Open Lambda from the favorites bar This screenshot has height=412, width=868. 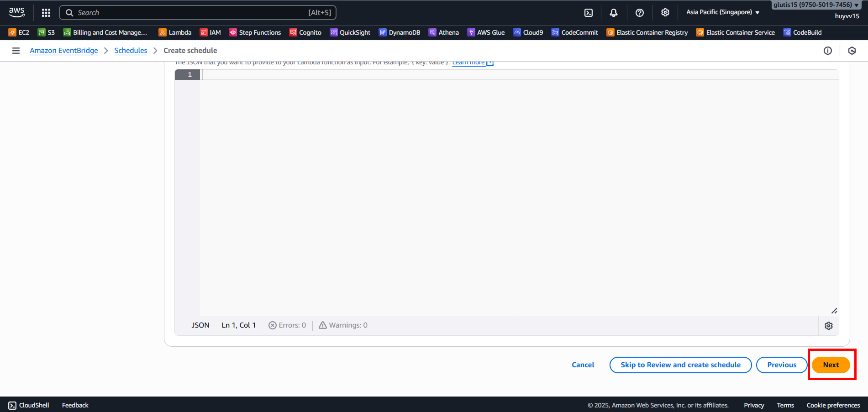coord(175,32)
